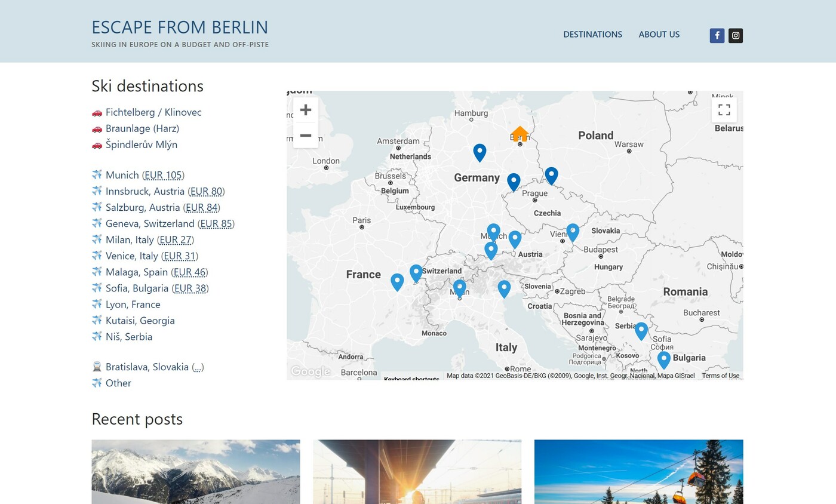This screenshot has height=504, width=836.
Task: Open the Fichtelberg / Klinovec destination
Action: [x=153, y=112]
